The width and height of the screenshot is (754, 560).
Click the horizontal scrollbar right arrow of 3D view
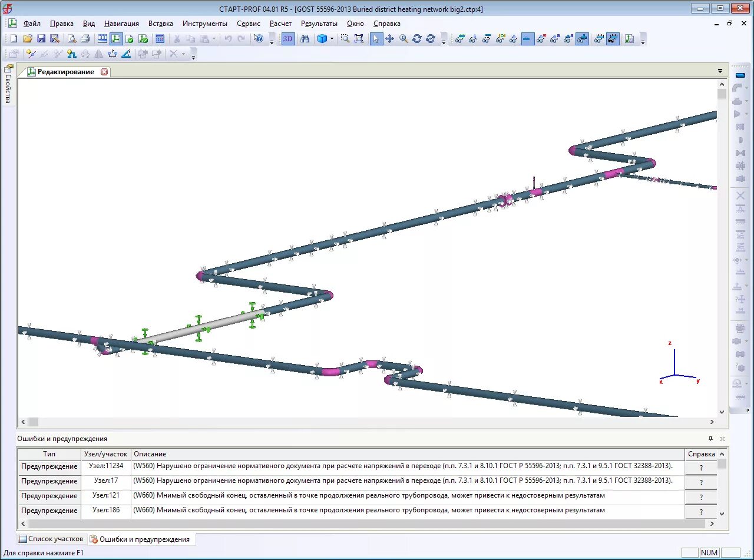coord(712,422)
